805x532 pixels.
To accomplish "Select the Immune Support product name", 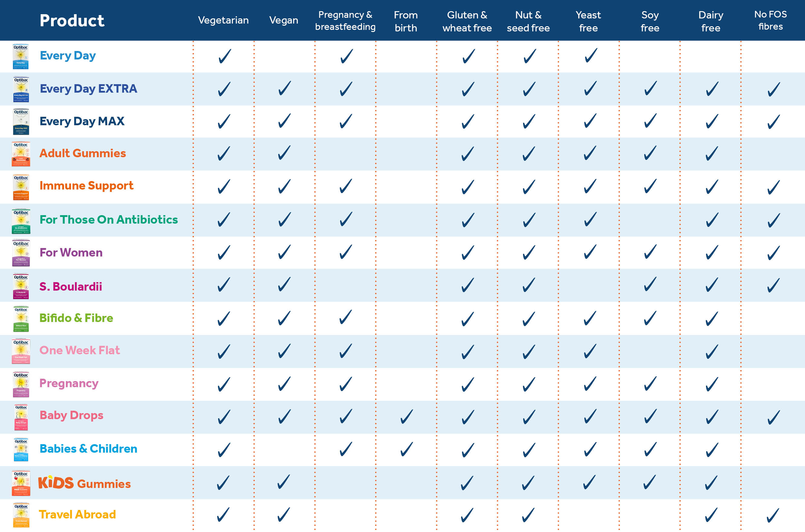I will (x=86, y=186).
